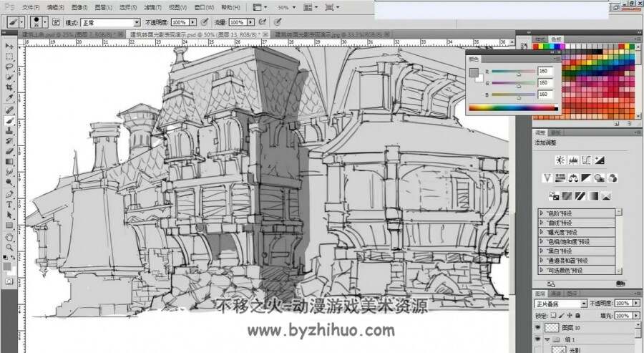Open the 文件(F) menu
Image resolution: width=644 pixels, height=353 pixels.
coord(31,7)
